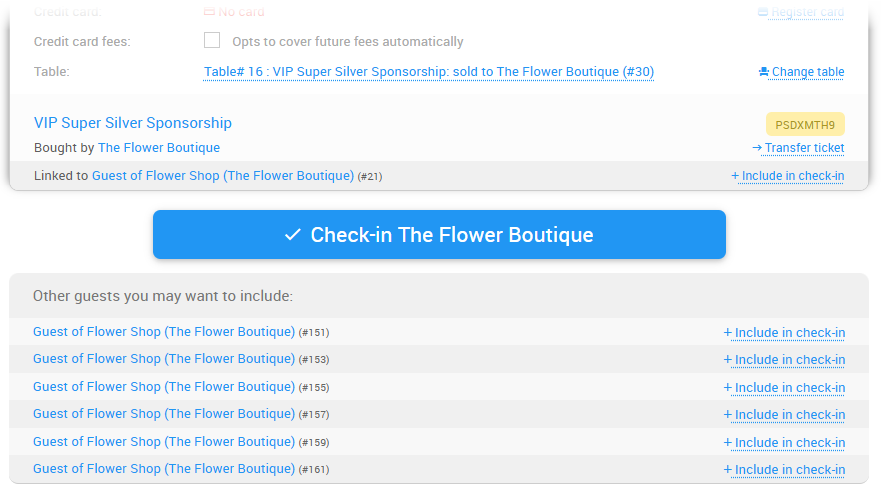Screen dimensions: 881x492
Task: Include guest #159 in check-in
Action: [785, 443]
